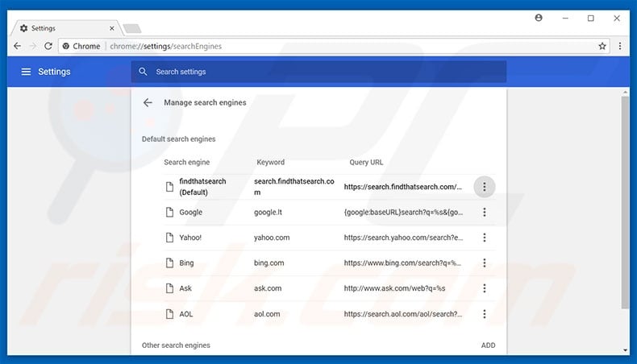
Task: Click keyword yahoo.com
Action: coord(272,238)
